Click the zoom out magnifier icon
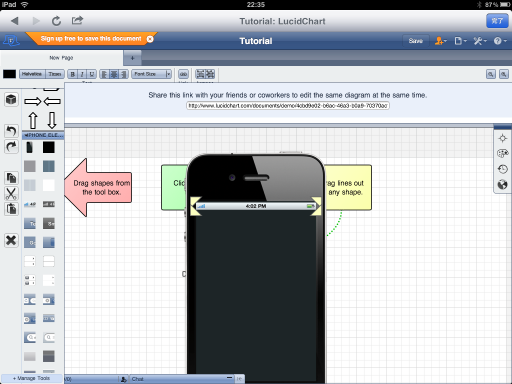The width and height of the screenshot is (512, 384). [x=504, y=74]
